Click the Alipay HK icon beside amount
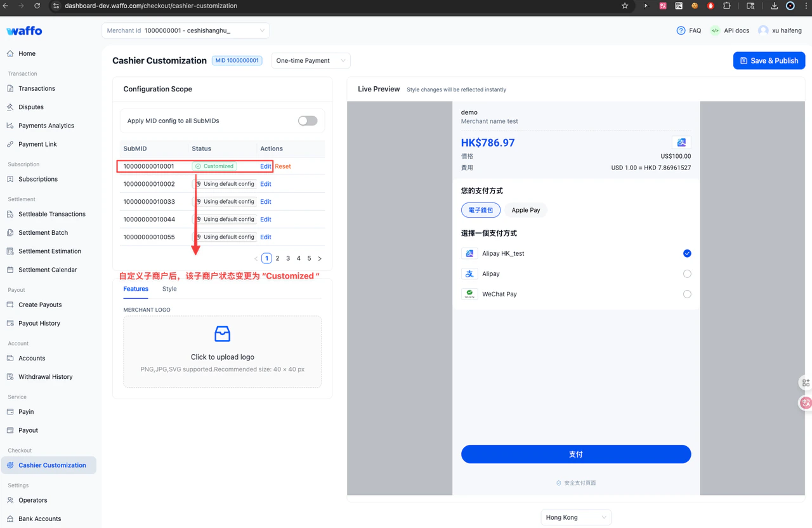812x528 pixels. (x=681, y=143)
